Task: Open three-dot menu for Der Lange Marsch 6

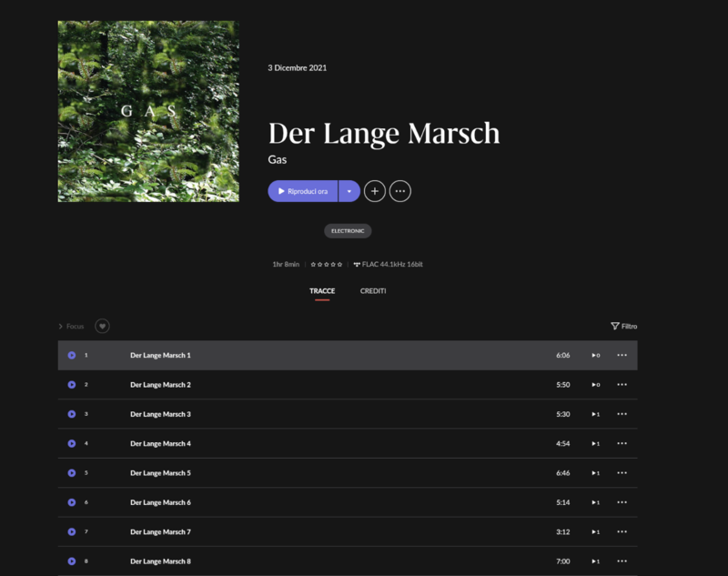Action: tap(622, 502)
